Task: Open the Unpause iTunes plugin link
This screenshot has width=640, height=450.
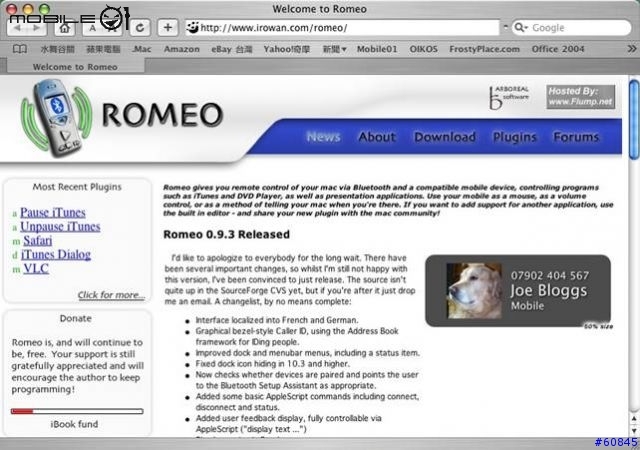Action: [60, 226]
